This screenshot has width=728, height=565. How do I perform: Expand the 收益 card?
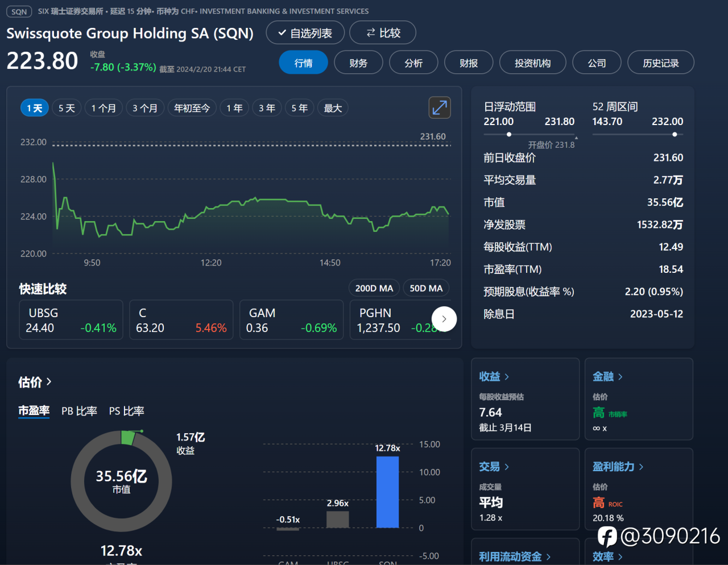coord(494,376)
